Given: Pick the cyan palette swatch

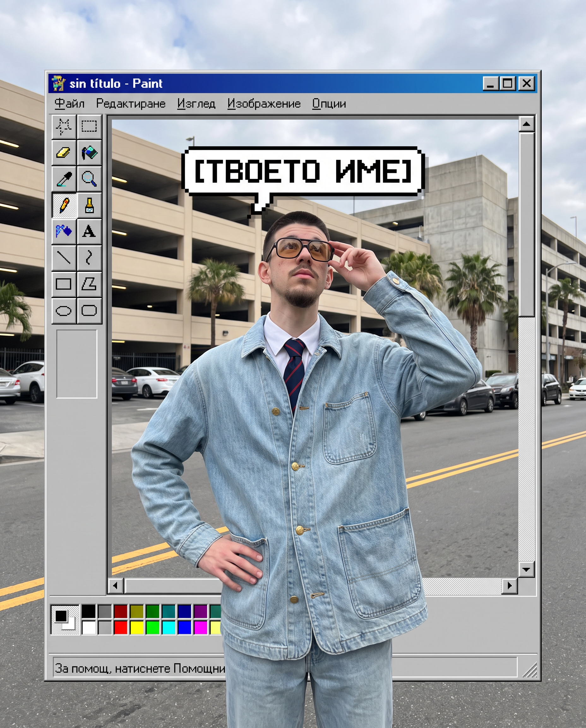Looking at the screenshot, I should click(x=169, y=628).
